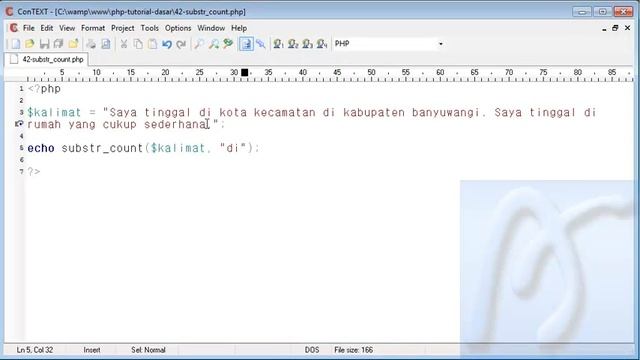Open the Tools menu
This screenshot has height=360, width=640.
149,28
